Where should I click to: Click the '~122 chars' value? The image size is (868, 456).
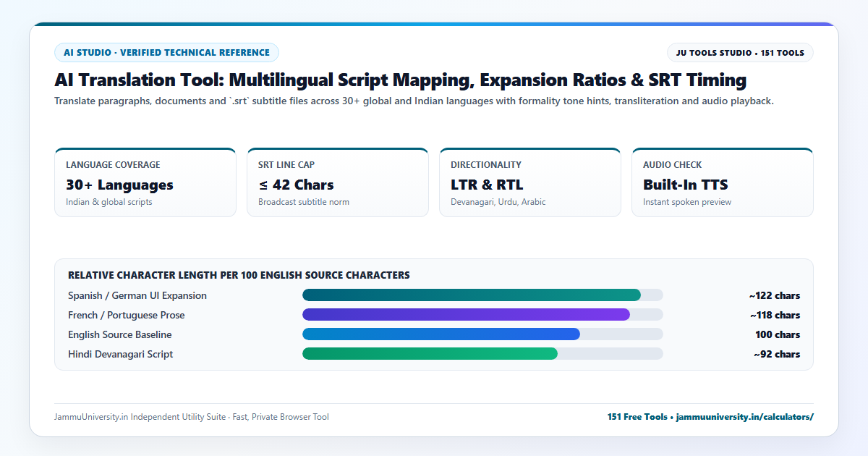click(x=775, y=295)
